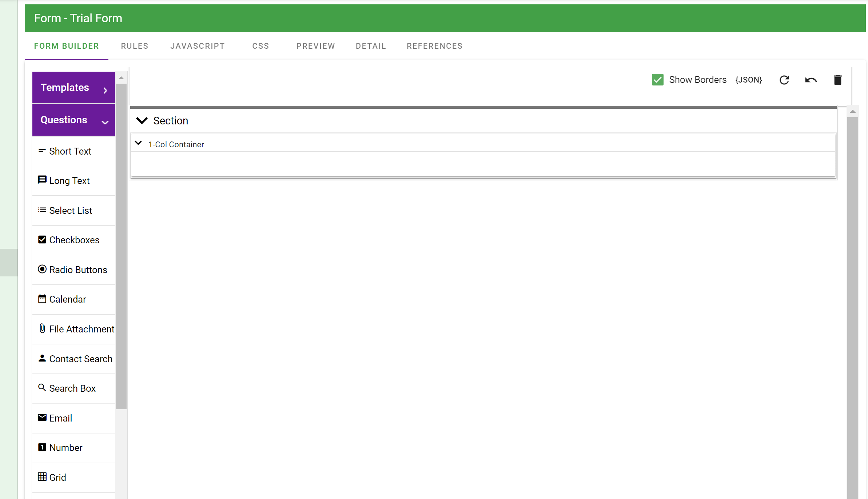The image size is (868, 499).
Task: Select the Calendar question icon
Action: click(42, 299)
